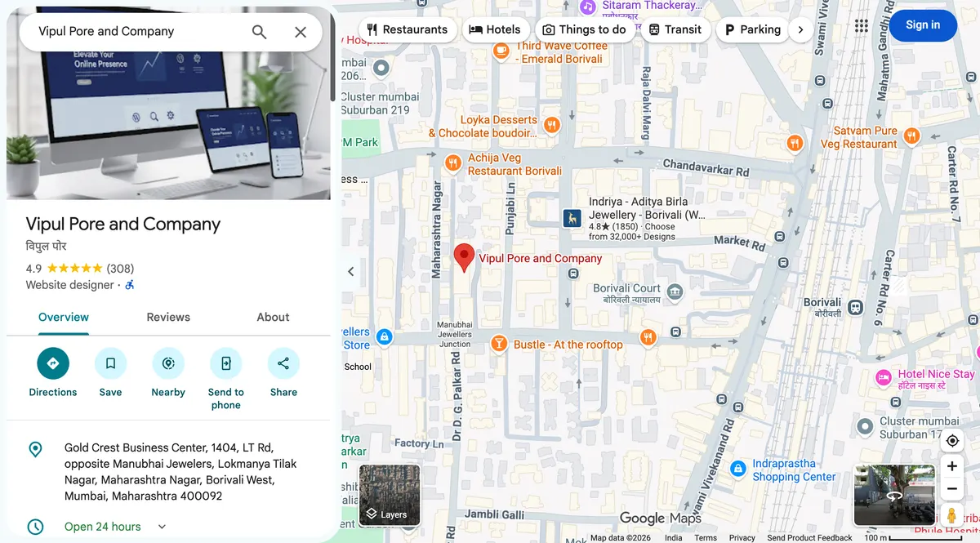This screenshot has height=543, width=980.
Task: Select the Overview tab
Action: 64,318
